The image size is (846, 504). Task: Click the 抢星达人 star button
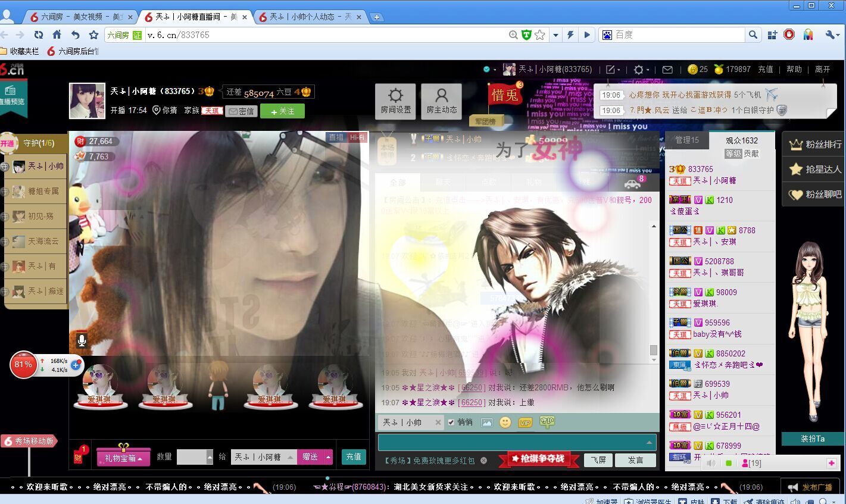click(x=814, y=170)
